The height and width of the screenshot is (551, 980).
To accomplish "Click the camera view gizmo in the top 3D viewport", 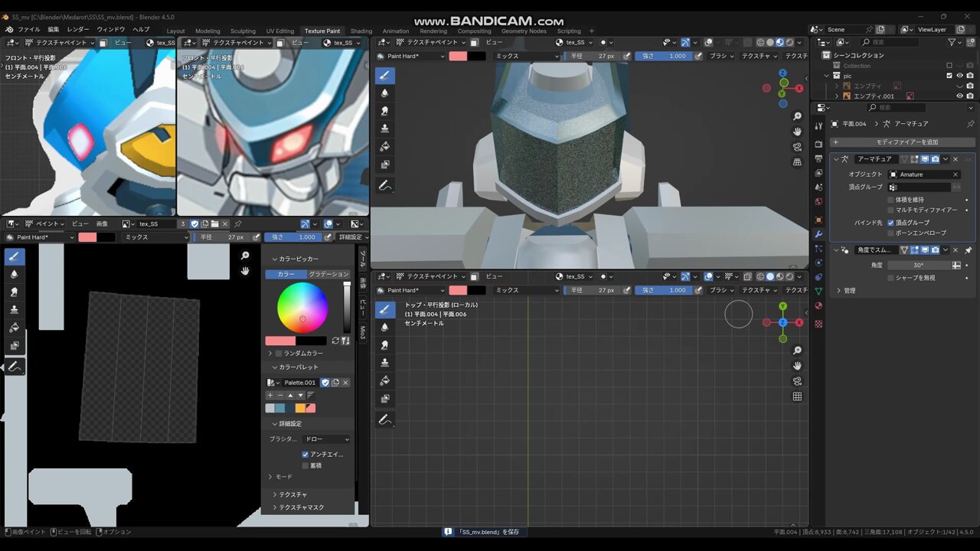I will point(797,147).
